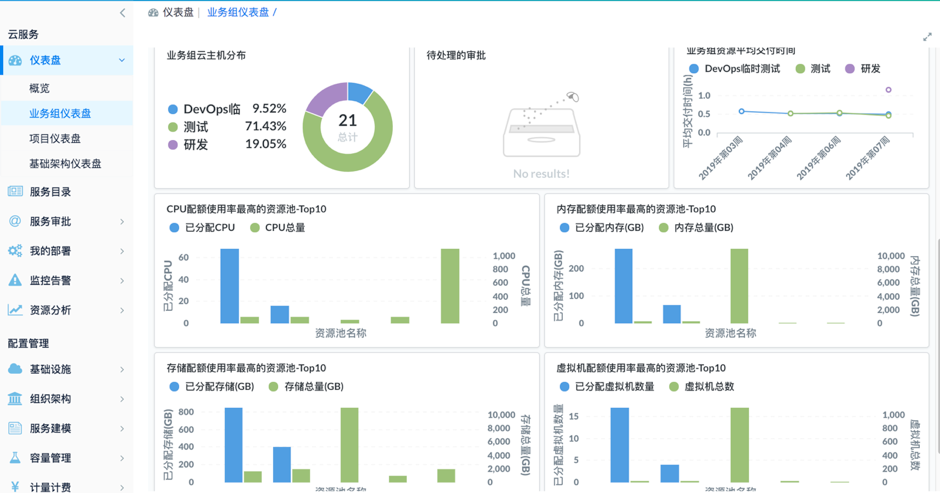Collapse the 仪表盘 sidebar menu arrow
The width and height of the screenshot is (940, 493).
[122, 60]
